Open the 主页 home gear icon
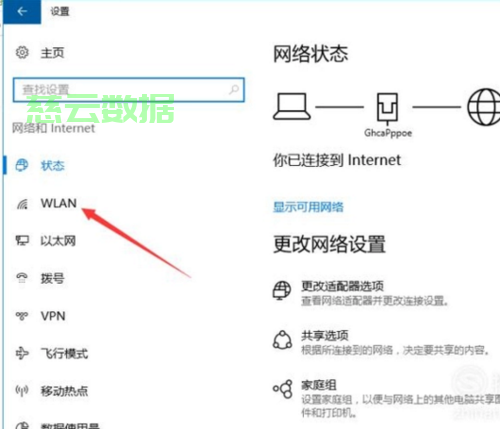The height and width of the screenshot is (429, 500). [x=22, y=53]
